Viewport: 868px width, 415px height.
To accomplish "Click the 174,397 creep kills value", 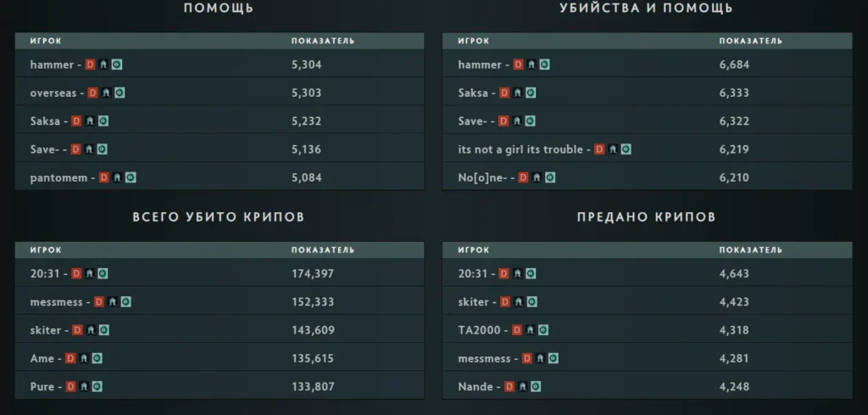I will tap(312, 273).
